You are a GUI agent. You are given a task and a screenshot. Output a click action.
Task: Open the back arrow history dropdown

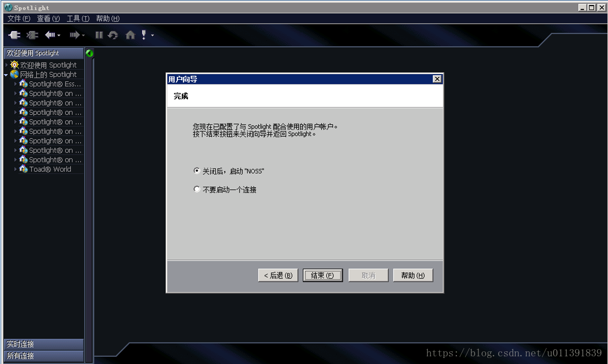(59, 35)
